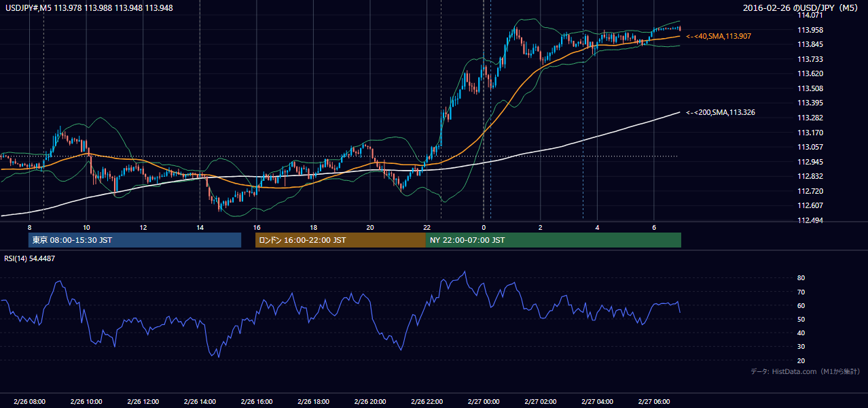This screenshot has width=868, height=408.
Task: Click the 2/26 22:00 date label
Action: coord(427,402)
